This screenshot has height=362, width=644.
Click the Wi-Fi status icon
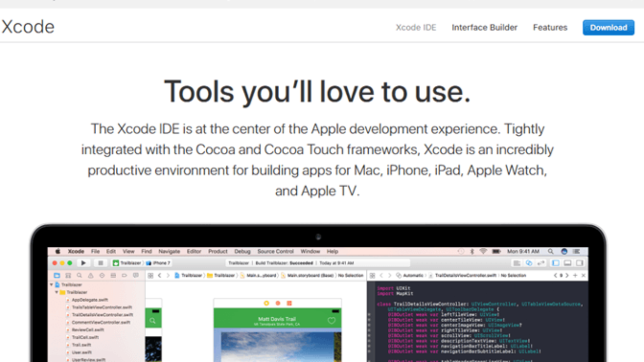483,251
